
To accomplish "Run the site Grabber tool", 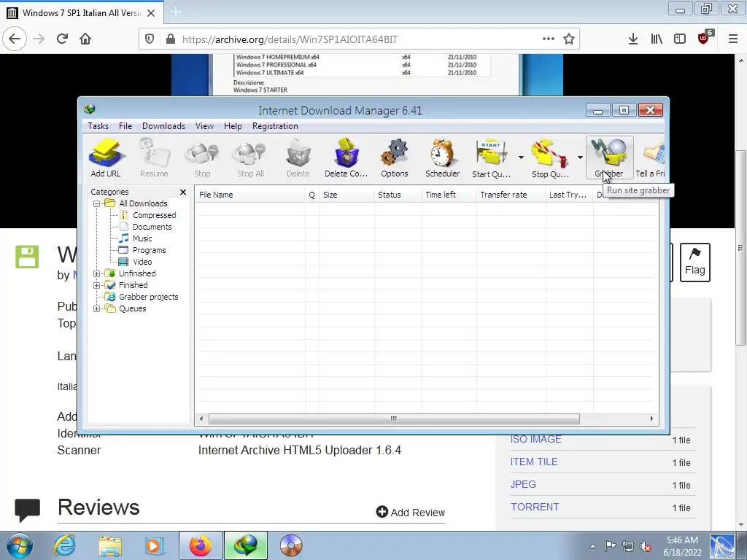I will (x=609, y=157).
